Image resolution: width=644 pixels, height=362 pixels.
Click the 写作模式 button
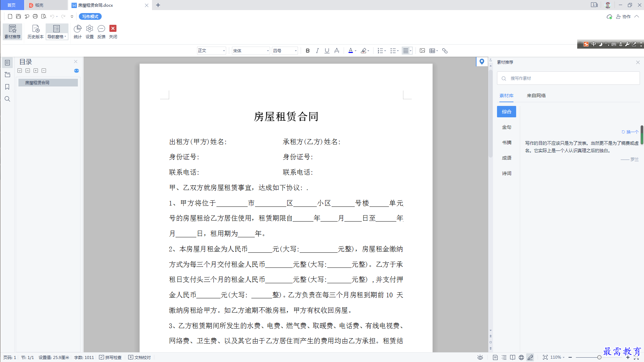90,16
